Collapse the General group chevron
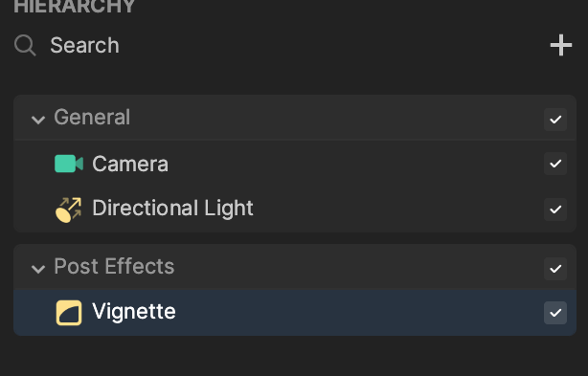This screenshot has height=376, width=588. point(38,120)
